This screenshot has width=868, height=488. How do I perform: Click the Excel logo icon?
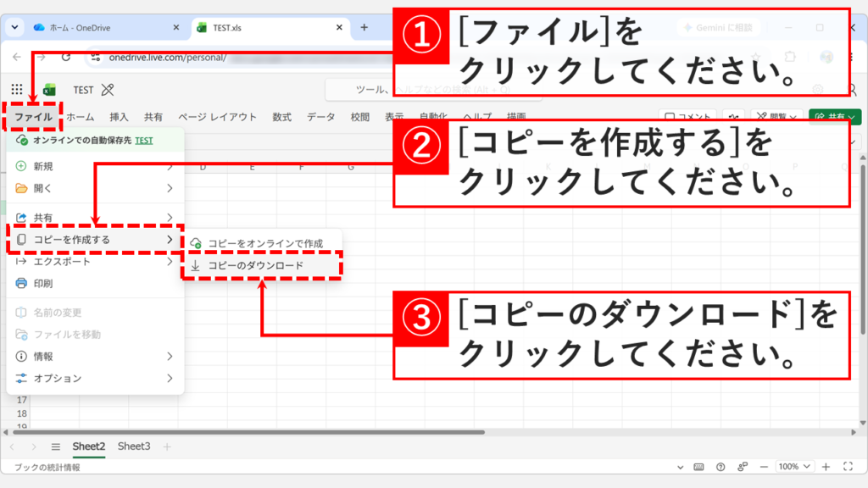pos(49,90)
